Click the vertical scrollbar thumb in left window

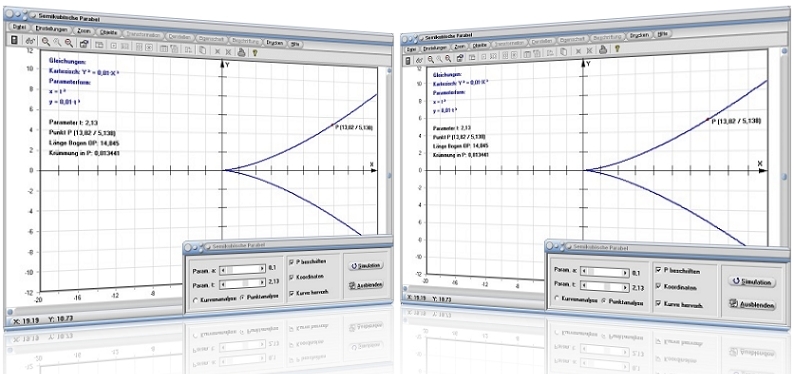389,176
